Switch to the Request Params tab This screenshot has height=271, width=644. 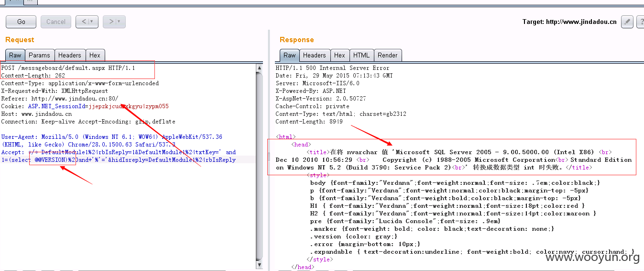click(39, 55)
